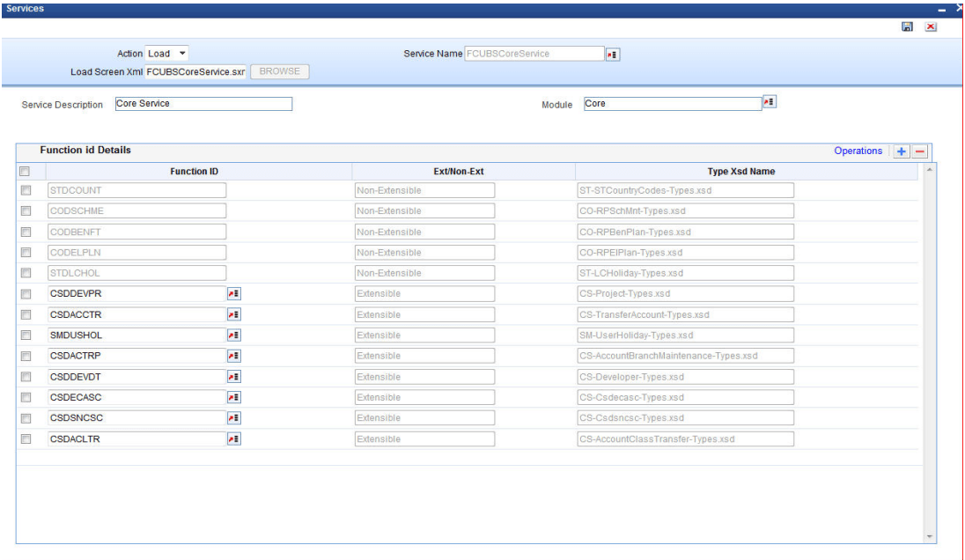This screenshot has width=965, height=560.
Task: Click the red X exit icon
Action: point(931,26)
